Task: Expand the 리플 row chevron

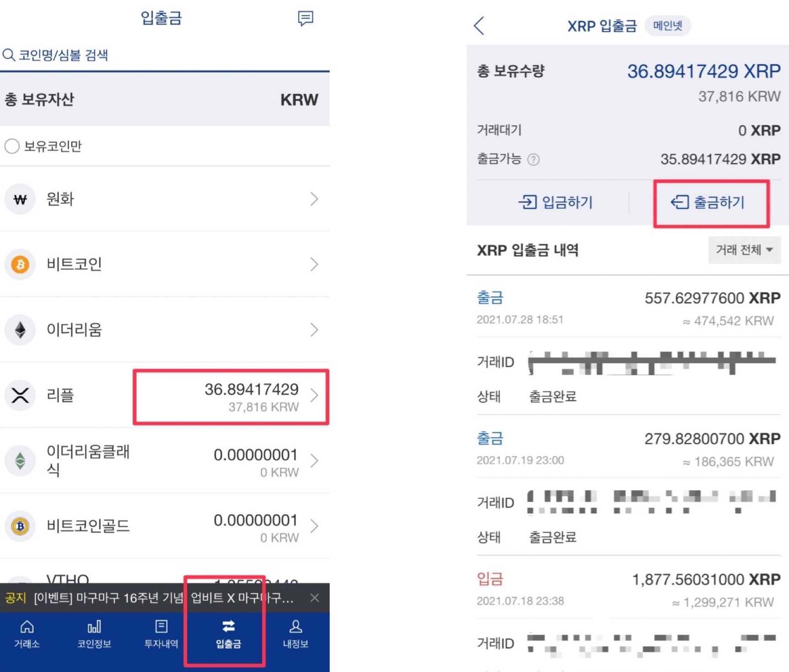Action: click(x=314, y=395)
